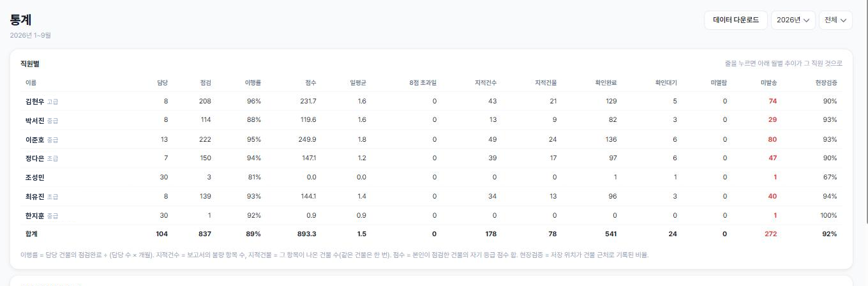Viewport: 868px width, 286px height.
Task: Click the total 지적건수 value 178
Action: coord(490,234)
